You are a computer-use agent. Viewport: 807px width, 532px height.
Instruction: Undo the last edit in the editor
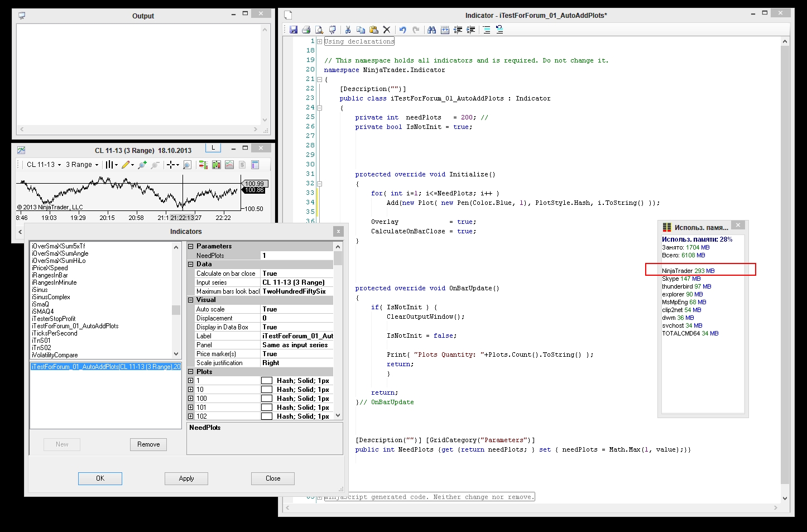tap(402, 30)
